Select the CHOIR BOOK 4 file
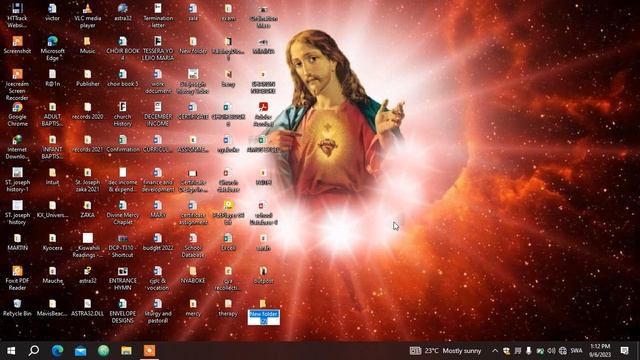 (x=122, y=48)
